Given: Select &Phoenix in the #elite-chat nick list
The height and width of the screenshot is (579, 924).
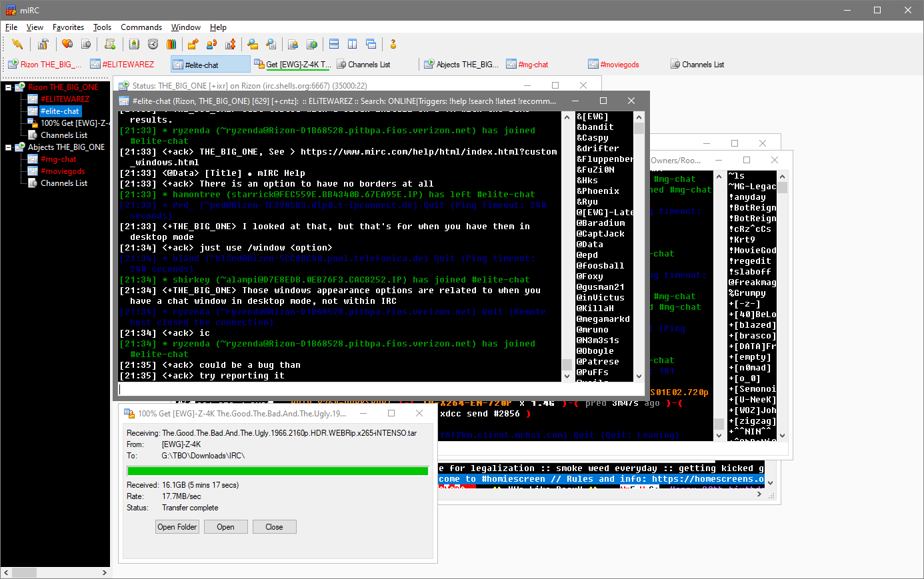Looking at the screenshot, I should 598,191.
